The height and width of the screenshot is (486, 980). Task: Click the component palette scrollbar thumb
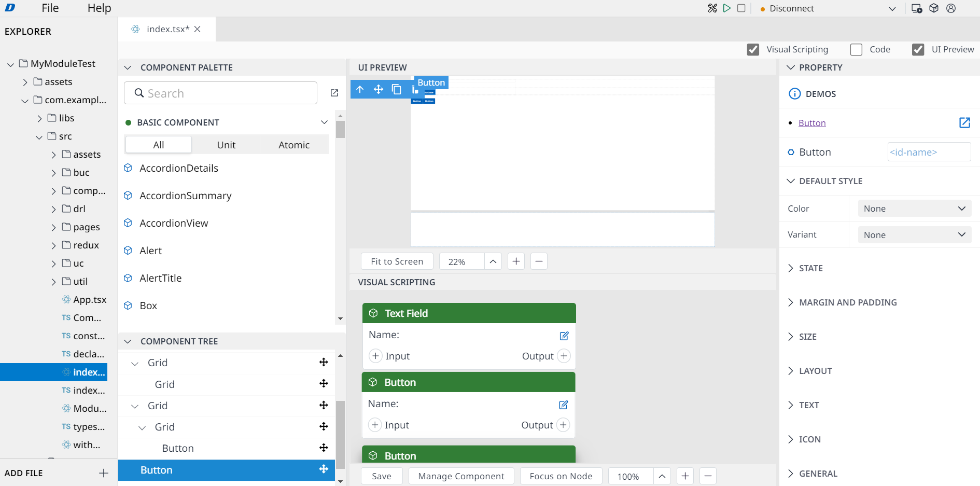340,129
